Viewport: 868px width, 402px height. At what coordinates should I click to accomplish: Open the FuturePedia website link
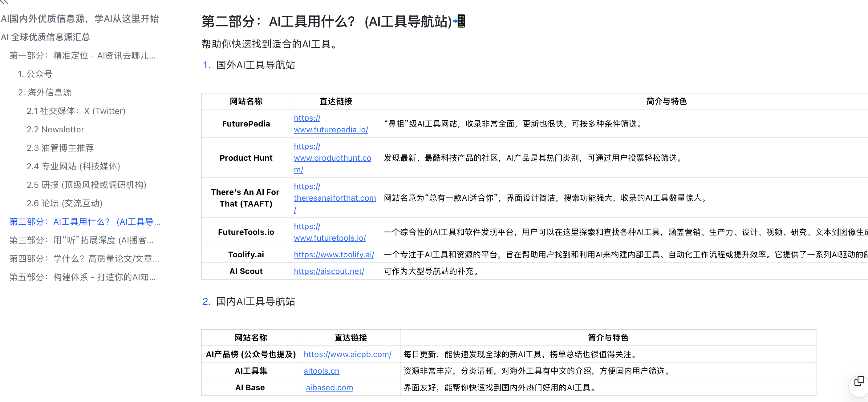point(331,130)
